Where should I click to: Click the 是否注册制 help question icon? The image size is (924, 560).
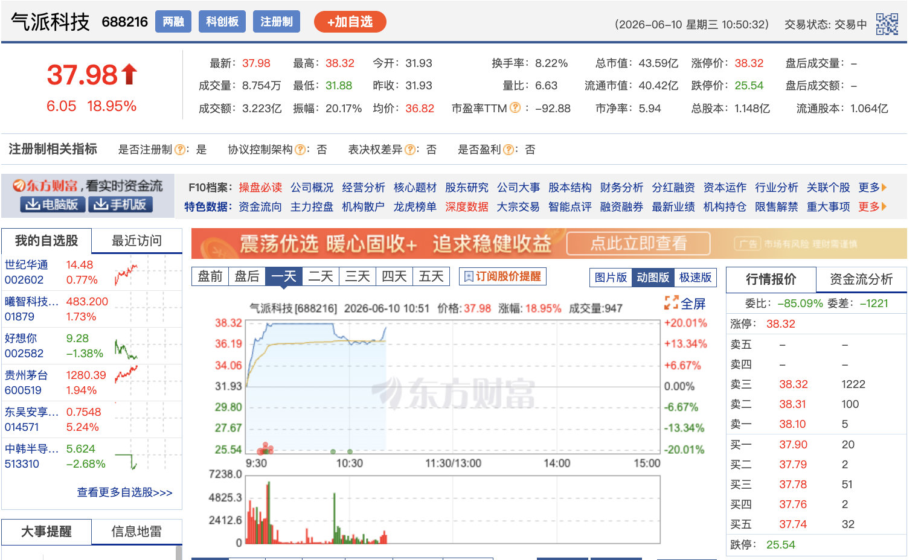coord(180,149)
